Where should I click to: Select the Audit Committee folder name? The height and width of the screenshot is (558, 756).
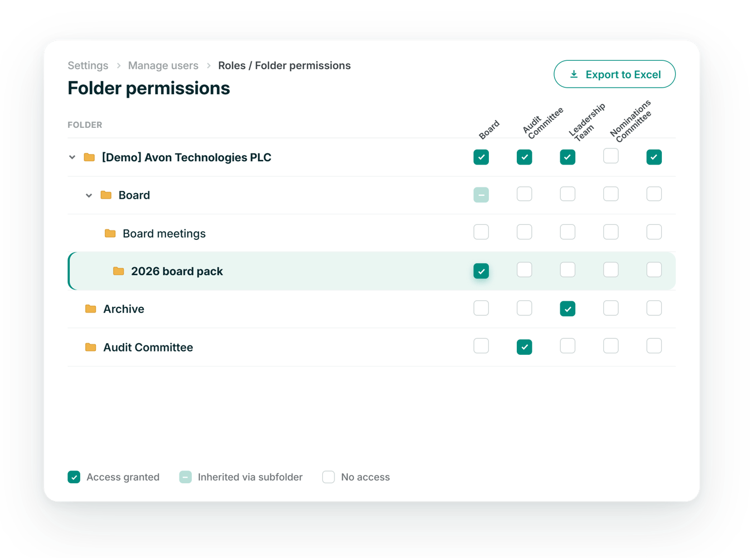[148, 347]
